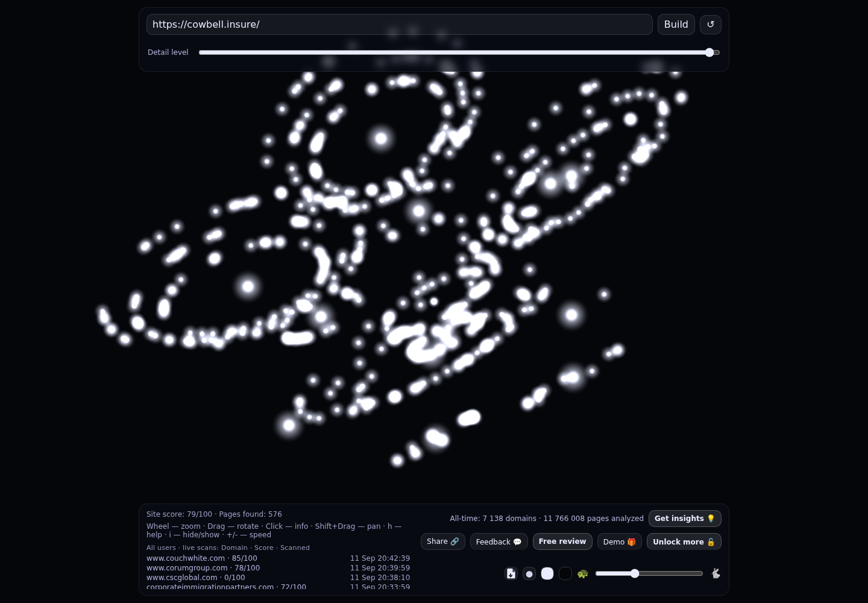Image resolution: width=868 pixels, height=603 pixels.
Task: Click the download file icon
Action: 511,573
